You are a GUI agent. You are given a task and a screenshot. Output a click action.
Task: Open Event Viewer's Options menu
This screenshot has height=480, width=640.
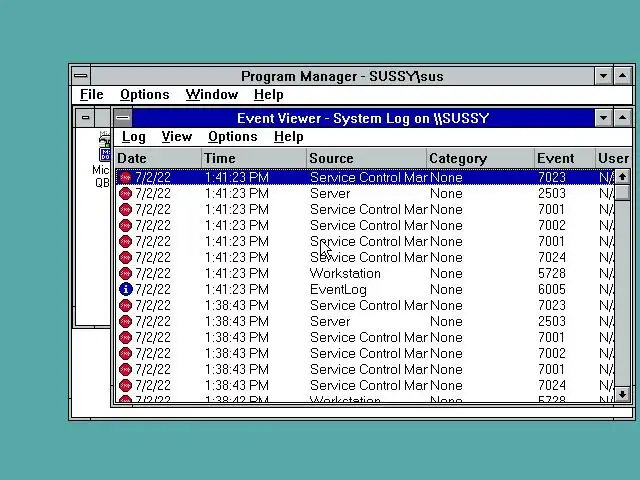pyautogui.click(x=233, y=137)
